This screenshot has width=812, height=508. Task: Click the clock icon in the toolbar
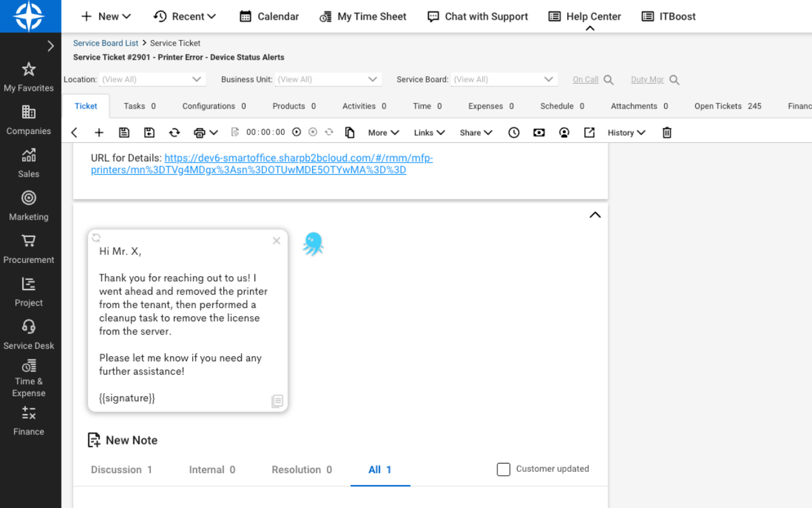click(x=514, y=133)
